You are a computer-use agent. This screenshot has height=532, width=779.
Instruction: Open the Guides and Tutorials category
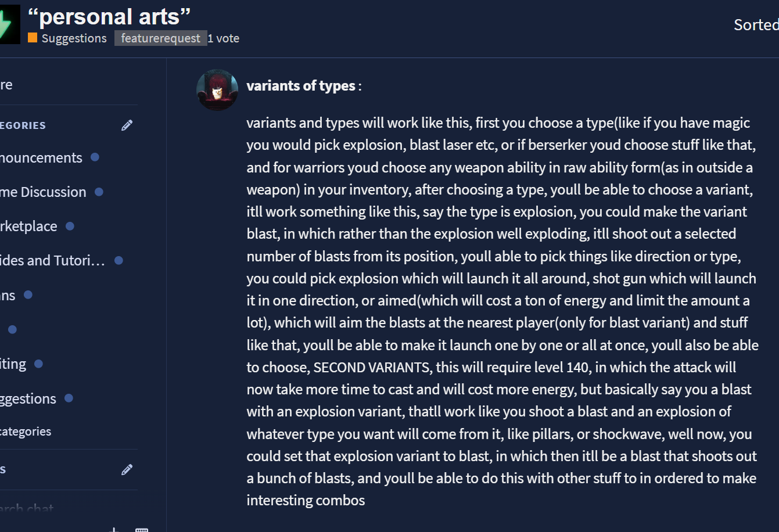coord(52,260)
